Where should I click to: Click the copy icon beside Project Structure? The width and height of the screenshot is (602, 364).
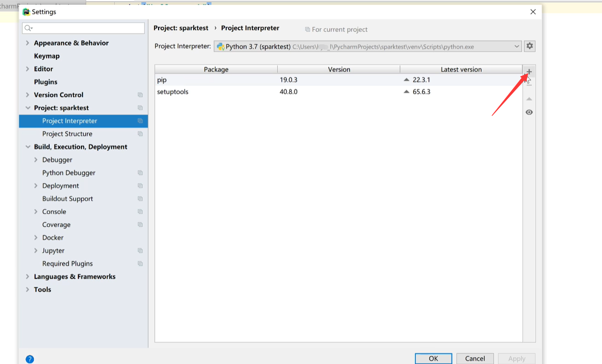[x=140, y=134]
